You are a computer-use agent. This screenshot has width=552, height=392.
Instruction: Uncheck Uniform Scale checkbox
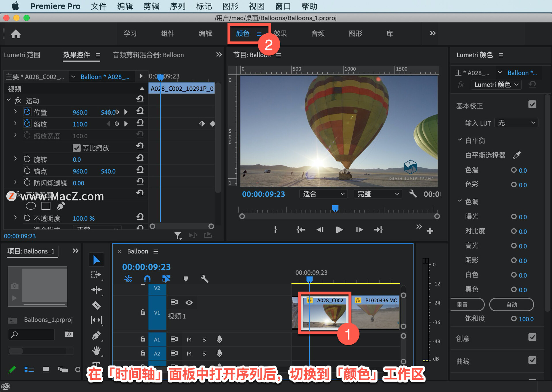click(76, 148)
